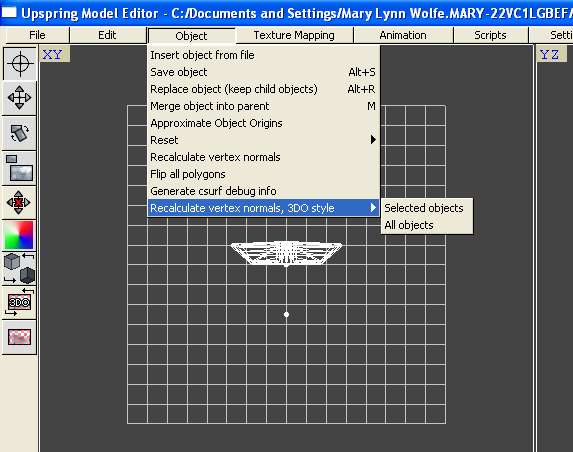Image resolution: width=573 pixels, height=452 pixels.
Task: Choose All objects from submenu
Action: (x=409, y=225)
